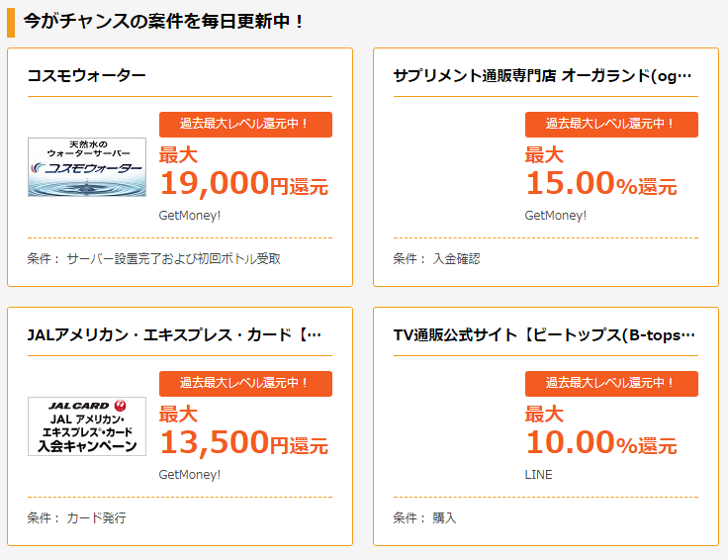Image resolution: width=728 pixels, height=560 pixels.
Task: Click the 今がチャンスの案件を毎日更新中 heading
Action: (164, 21)
